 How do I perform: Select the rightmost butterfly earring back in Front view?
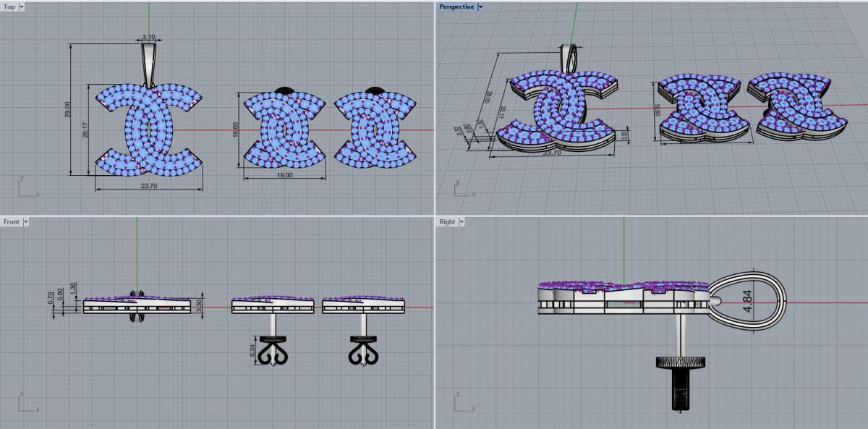pos(363,352)
